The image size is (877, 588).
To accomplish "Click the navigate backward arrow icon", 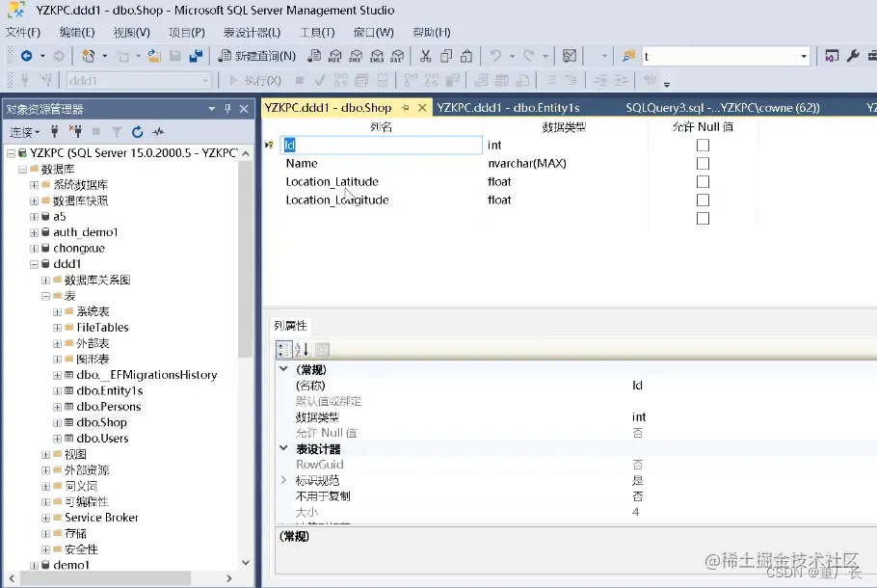I will pyautogui.click(x=26, y=56).
